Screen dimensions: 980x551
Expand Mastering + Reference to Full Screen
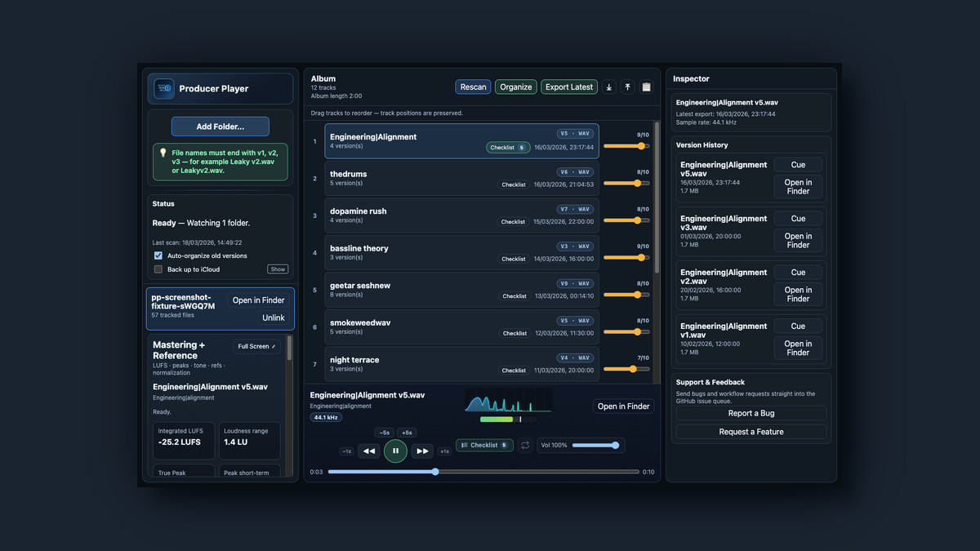coord(256,346)
